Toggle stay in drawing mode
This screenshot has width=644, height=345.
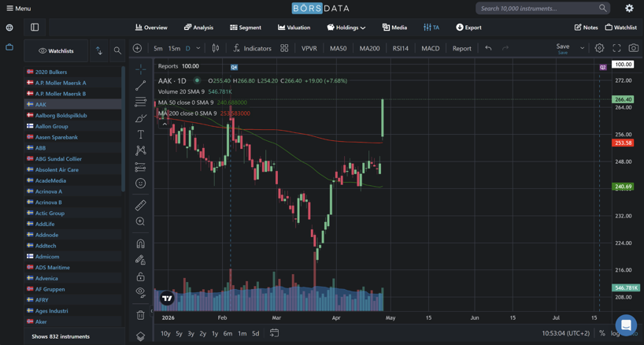[x=140, y=260]
